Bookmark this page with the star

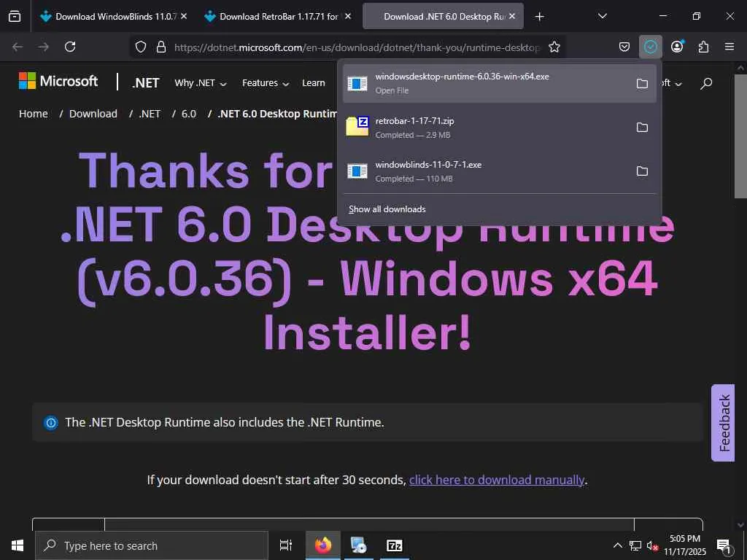pyautogui.click(x=554, y=47)
